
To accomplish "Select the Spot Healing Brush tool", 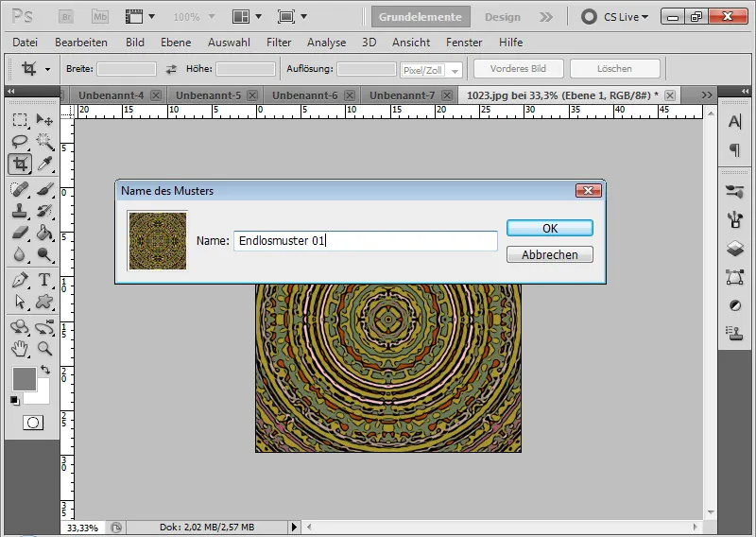I will (x=20, y=189).
